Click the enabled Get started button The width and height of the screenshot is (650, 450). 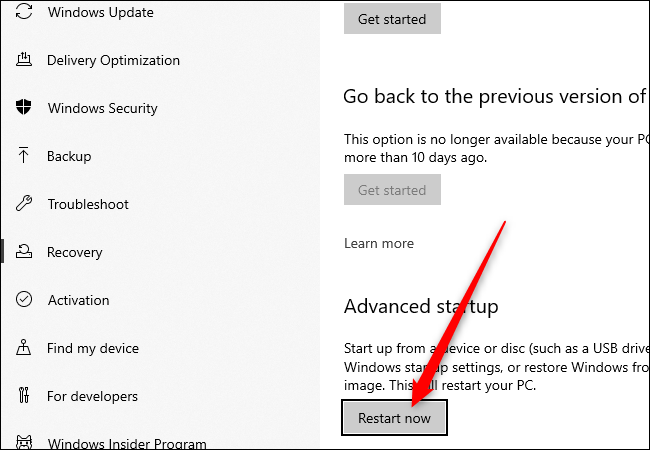(x=392, y=18)
